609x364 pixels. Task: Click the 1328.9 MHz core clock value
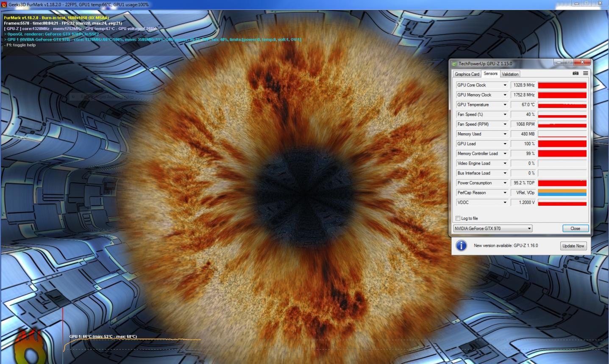coord(523,85)
